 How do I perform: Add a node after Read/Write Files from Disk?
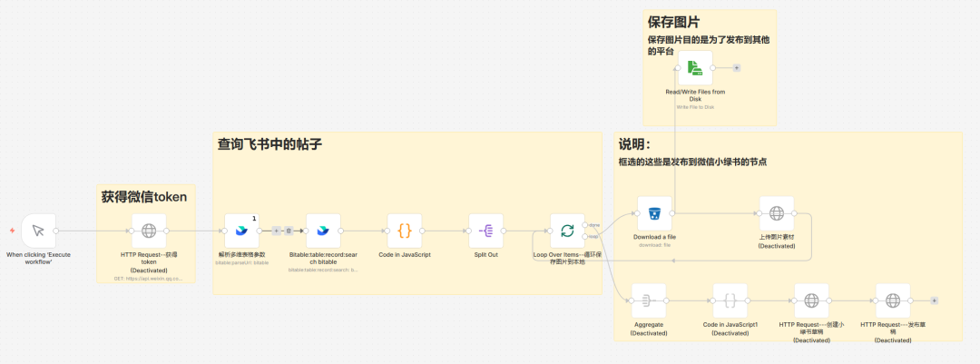tap(737, 68)
